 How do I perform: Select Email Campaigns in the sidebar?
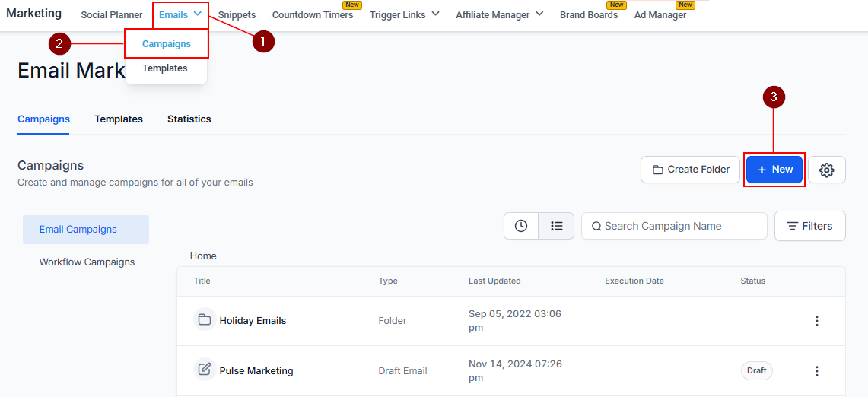(86, 229)
